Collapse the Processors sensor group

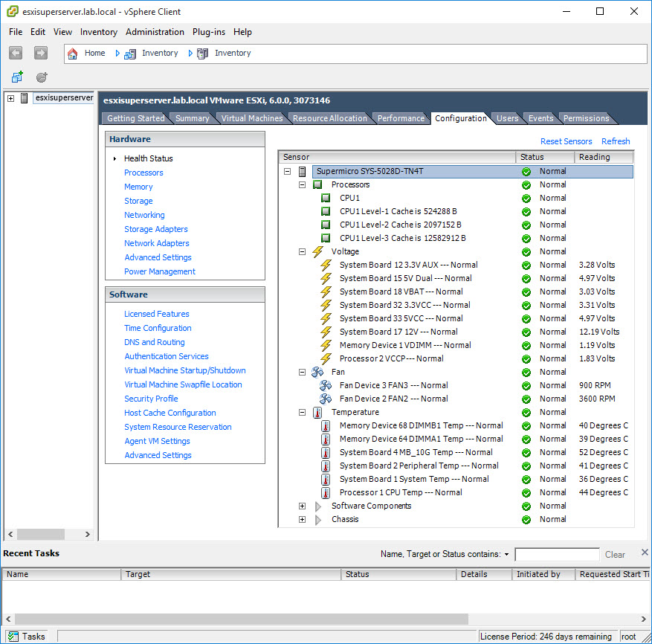coord(303,184)
